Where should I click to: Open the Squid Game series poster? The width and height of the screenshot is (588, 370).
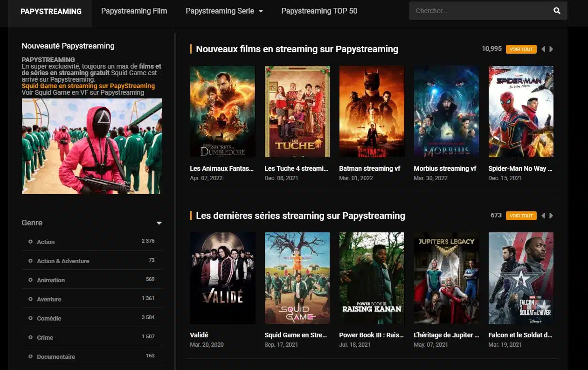click(297, 278)
